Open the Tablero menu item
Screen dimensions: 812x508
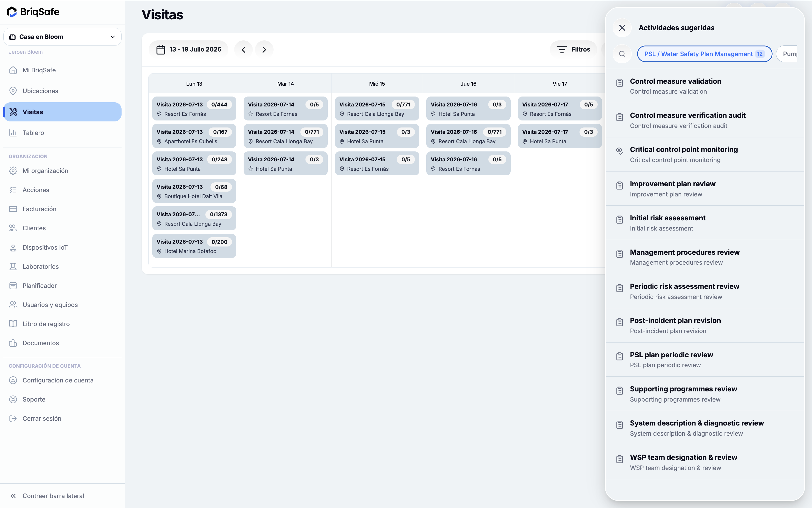pyautogui.click(x=62, y=133)
